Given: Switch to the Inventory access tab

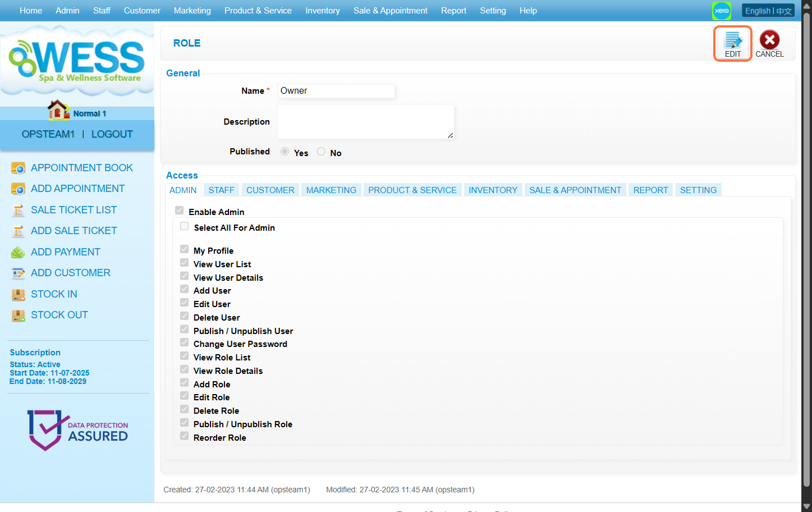Looking at the screenshot, I should coord(493,190).
